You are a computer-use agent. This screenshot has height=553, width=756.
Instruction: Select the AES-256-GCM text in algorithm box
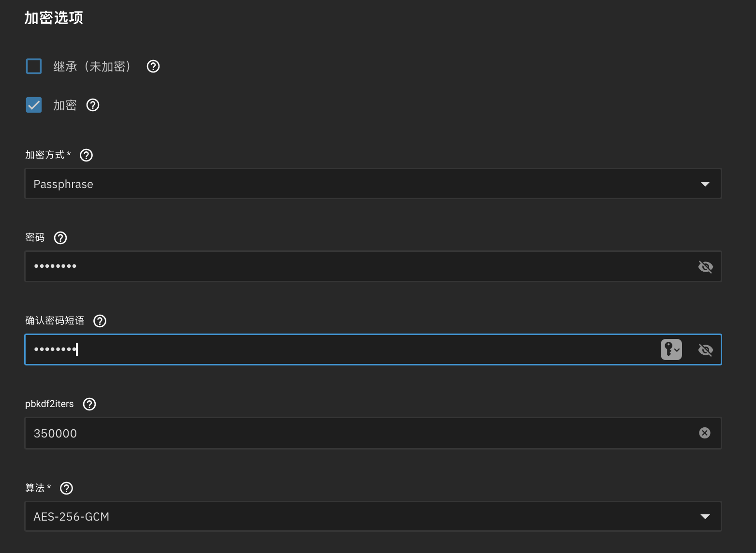pos(71,516)
